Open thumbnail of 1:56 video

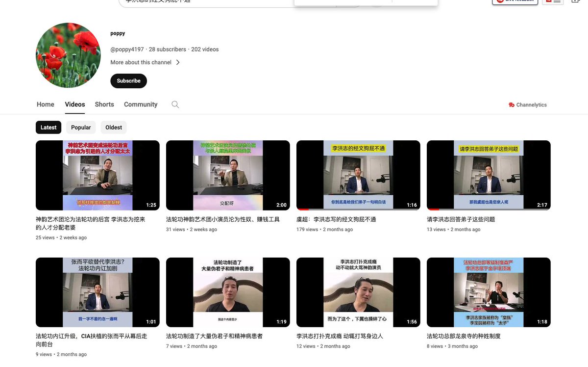click(x=358, y=292)
